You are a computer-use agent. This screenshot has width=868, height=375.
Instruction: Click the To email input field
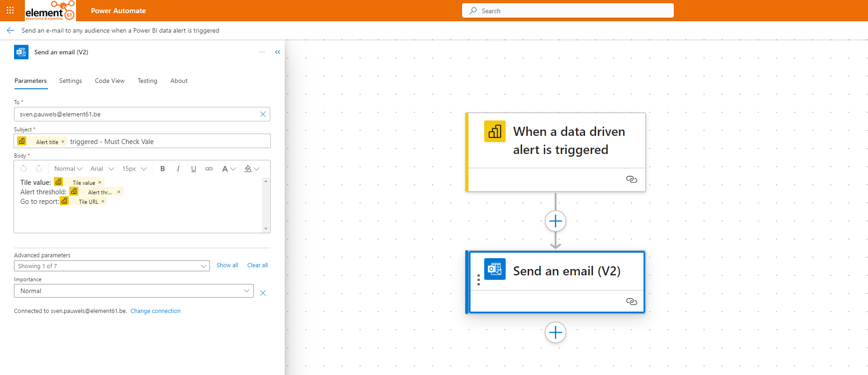coord(142,114)
